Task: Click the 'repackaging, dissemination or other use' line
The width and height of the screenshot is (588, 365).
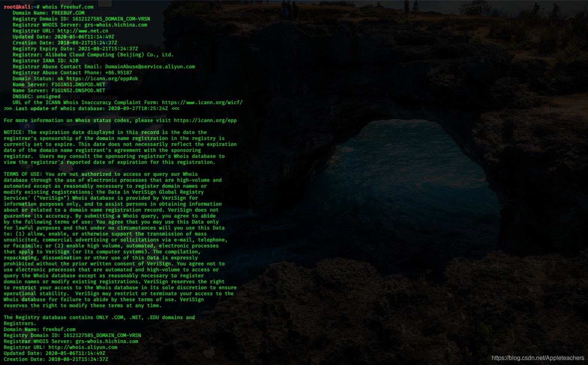Action: [101, 258]
